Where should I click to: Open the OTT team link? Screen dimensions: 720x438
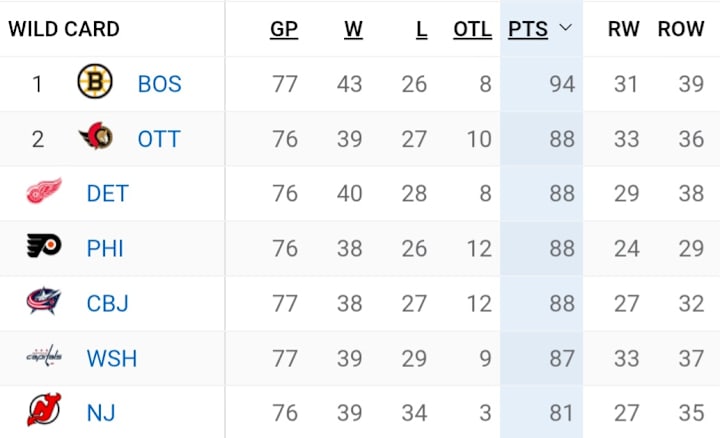[x=159, y=139]
